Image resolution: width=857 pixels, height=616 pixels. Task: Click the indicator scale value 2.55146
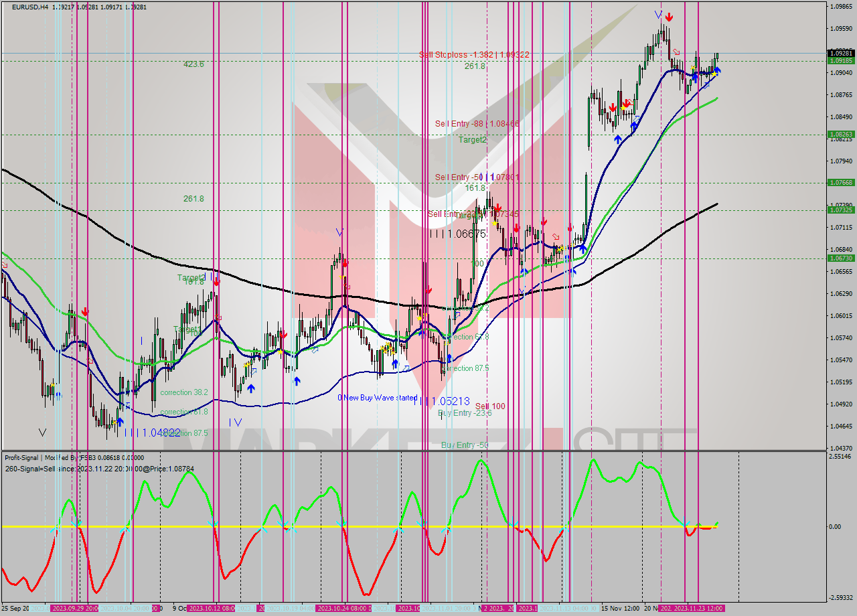[841, 457]
